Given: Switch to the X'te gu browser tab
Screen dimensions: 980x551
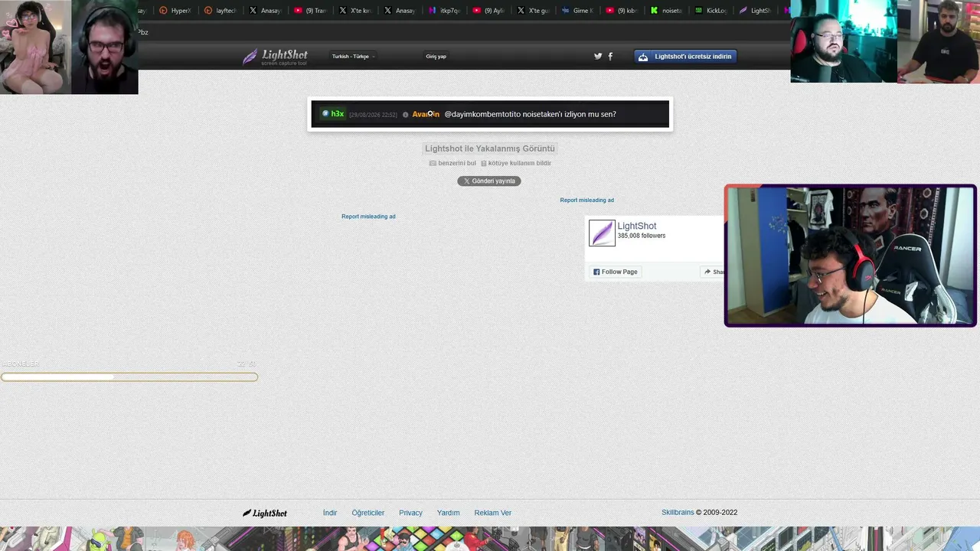Looking at the screenshot, I should (x=533, y=11).
